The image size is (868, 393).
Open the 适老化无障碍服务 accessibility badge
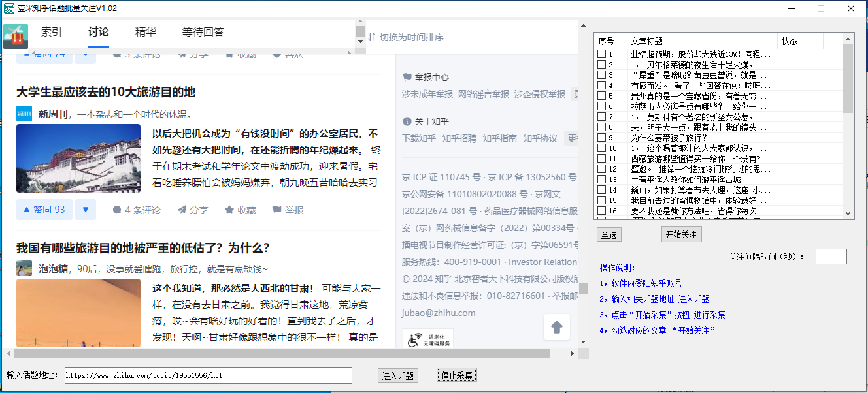coord(427,339)
